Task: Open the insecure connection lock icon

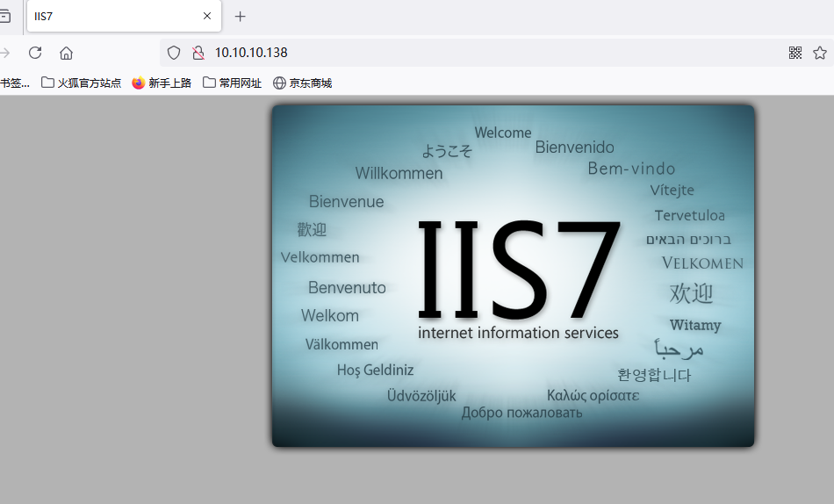Action: [198, 53]
